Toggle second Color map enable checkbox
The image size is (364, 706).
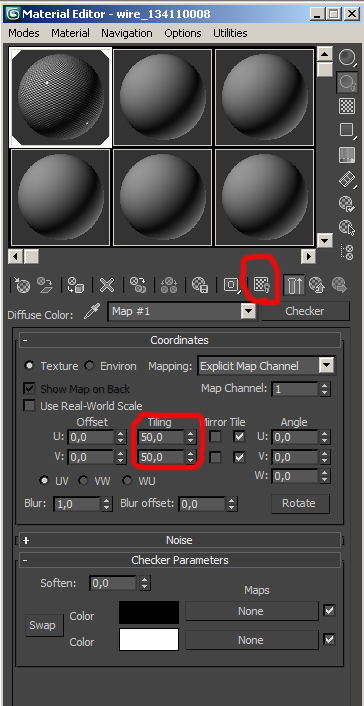click(329, 639)
